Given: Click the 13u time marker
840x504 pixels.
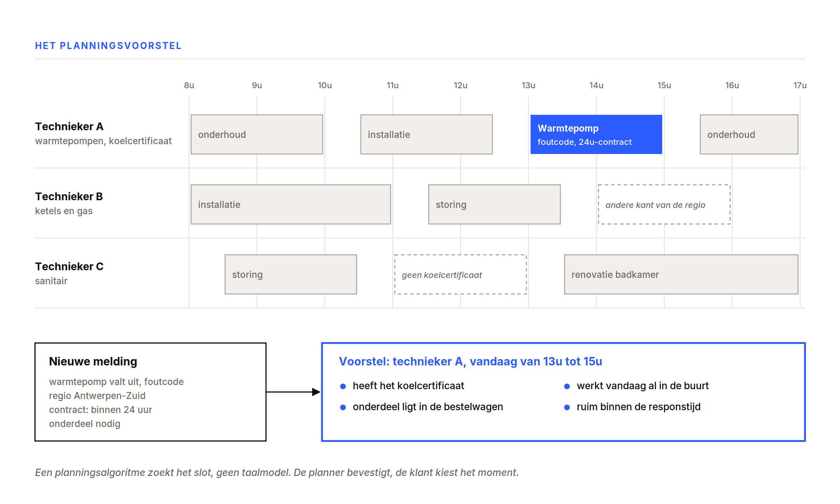Looking at the screenshot, I should tap(528, 85).
